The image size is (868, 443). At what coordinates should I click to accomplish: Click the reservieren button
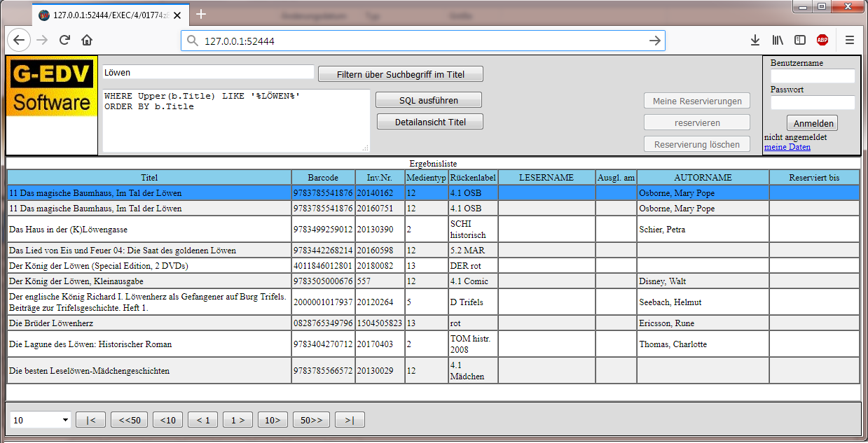[697, 123]
